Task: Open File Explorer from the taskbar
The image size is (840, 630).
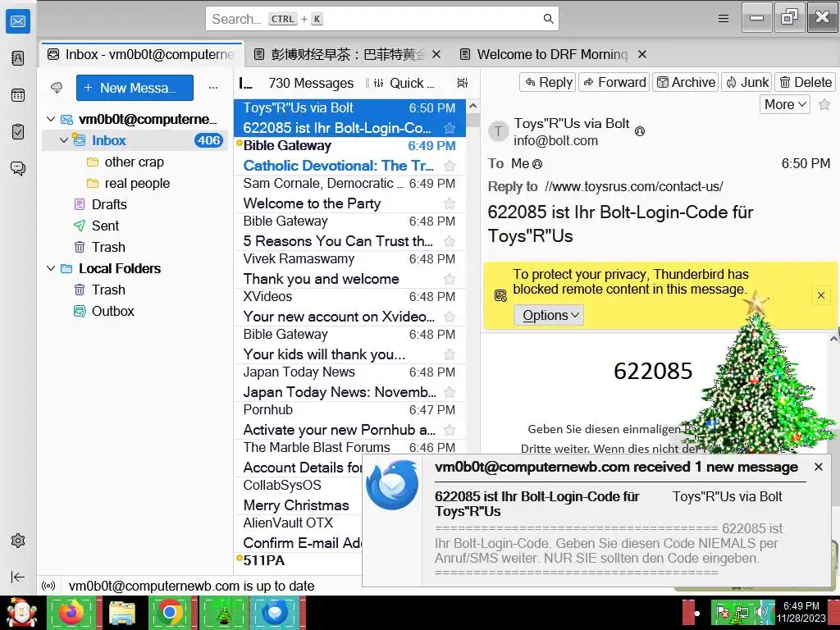Action: pos(122,612)
